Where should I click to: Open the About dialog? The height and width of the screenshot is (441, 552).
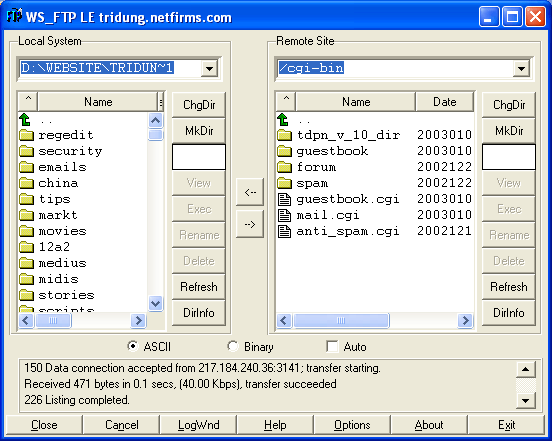coord(429,425)
